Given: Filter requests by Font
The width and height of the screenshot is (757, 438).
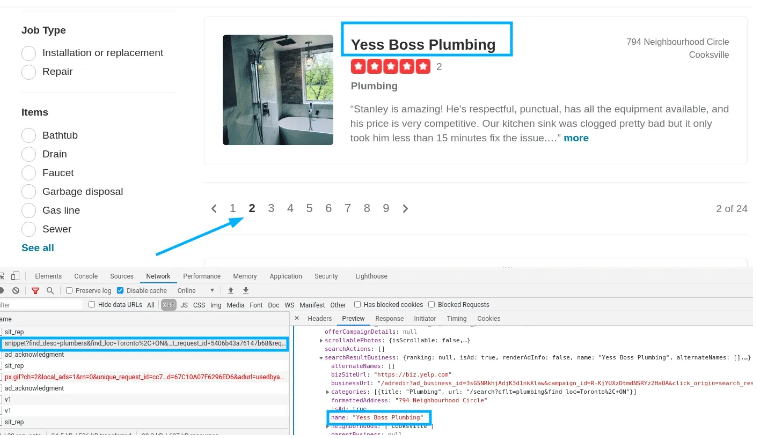Looking at the screenshot, I should click(256, 305).
